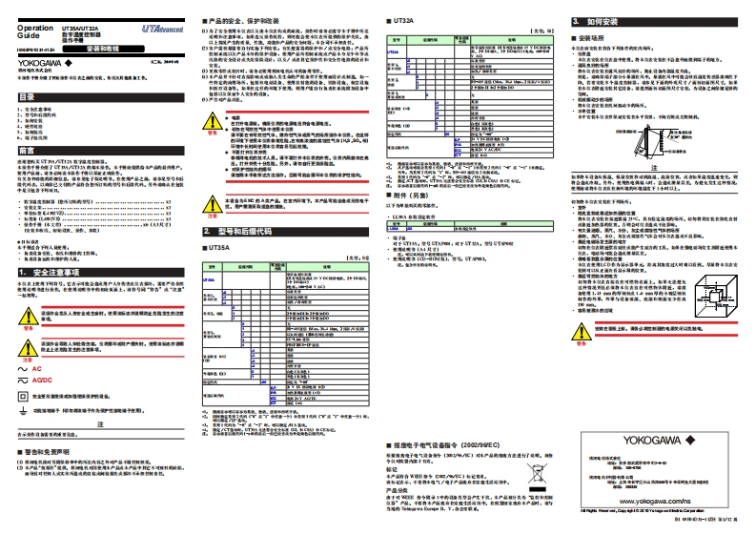Select the 目录 contents heading
Viewport: 756px width, 535px height.
(x=29, y=97)
